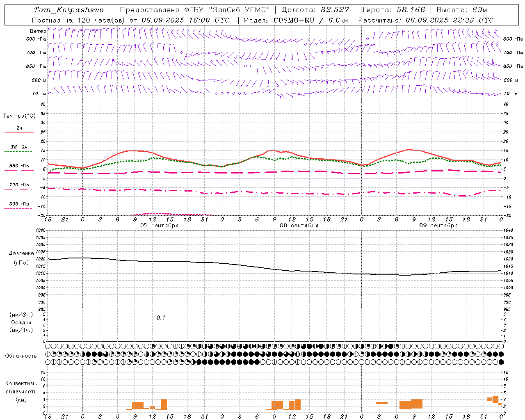The height and width of the screenshot is (420, 525).
Task: Click the date label 09 сентября under temperature chart
Action: pyautogui.click(x=438, y=226)
